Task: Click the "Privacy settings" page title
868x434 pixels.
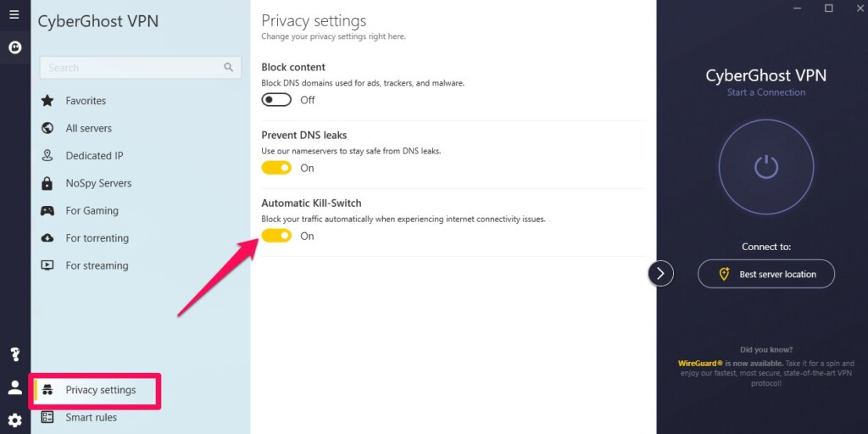Action: pyautogui.click(x=314, y=21)
